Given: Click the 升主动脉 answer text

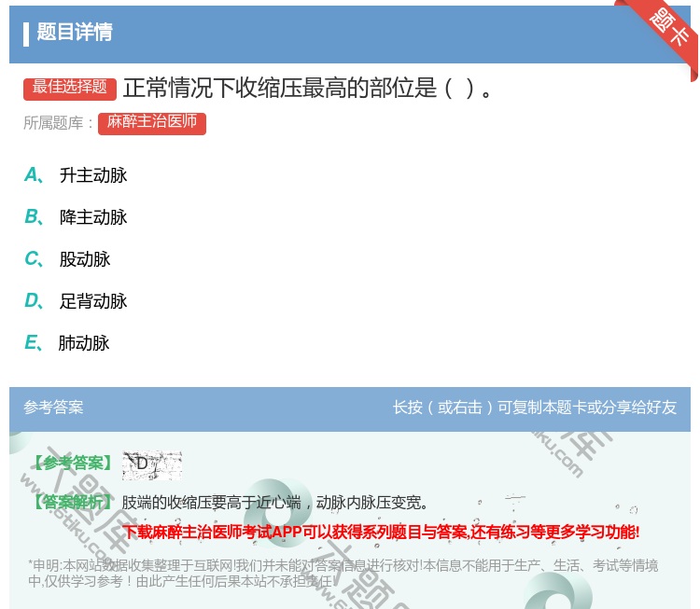Looking at the screenshot, I should (93, 175).
